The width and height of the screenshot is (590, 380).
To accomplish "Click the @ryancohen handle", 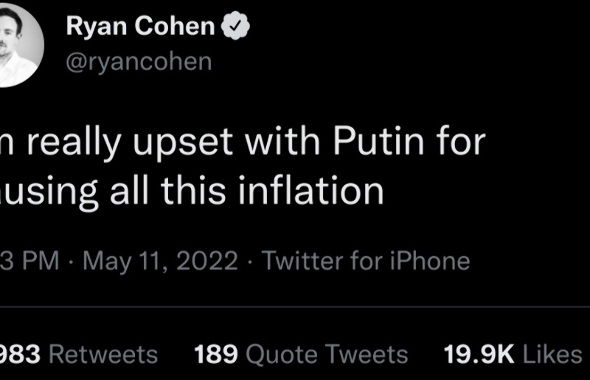I will (139, 62).
